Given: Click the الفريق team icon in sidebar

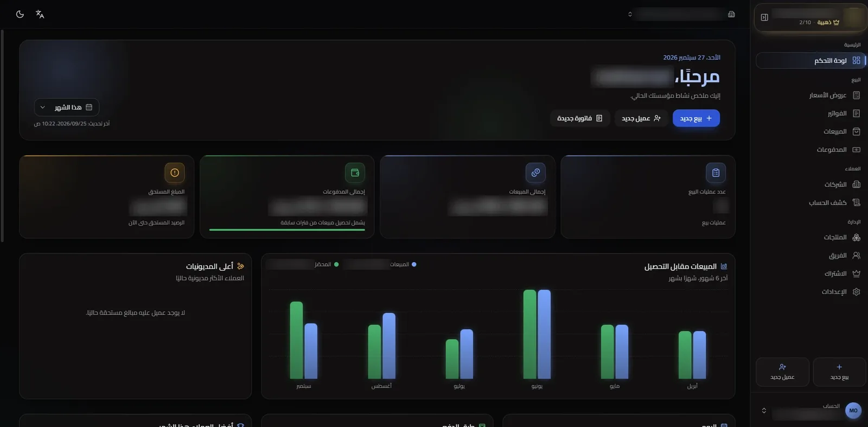Looking at the screenshot, I should coord(857,256).
